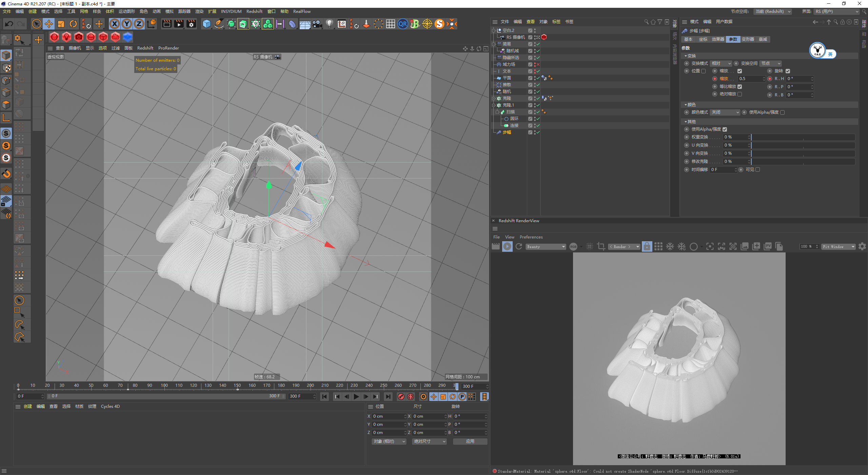868x475 pixels.
Task: Click the Undo arrow icon
Action: coord(9,24)
